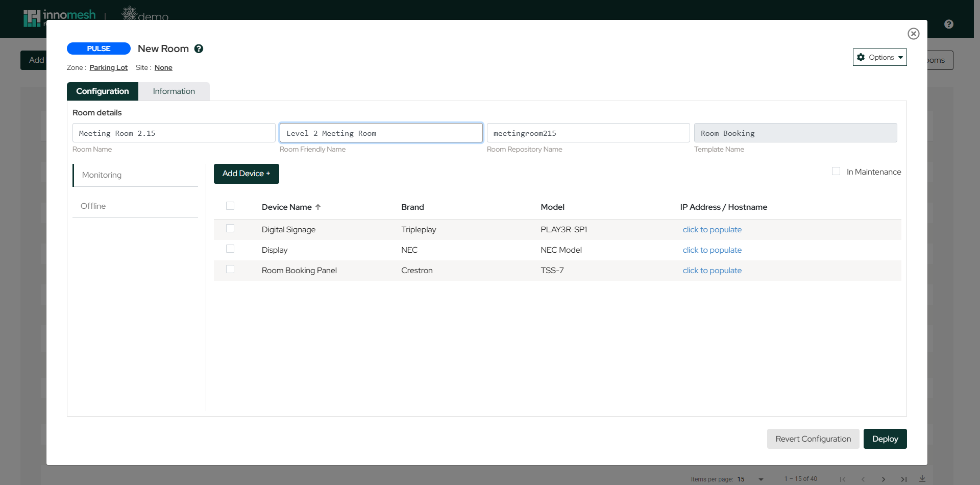This screenshot has width=980, height=485.
Task: Click the Crestron brand cell
Action: (x=416, y=271)
